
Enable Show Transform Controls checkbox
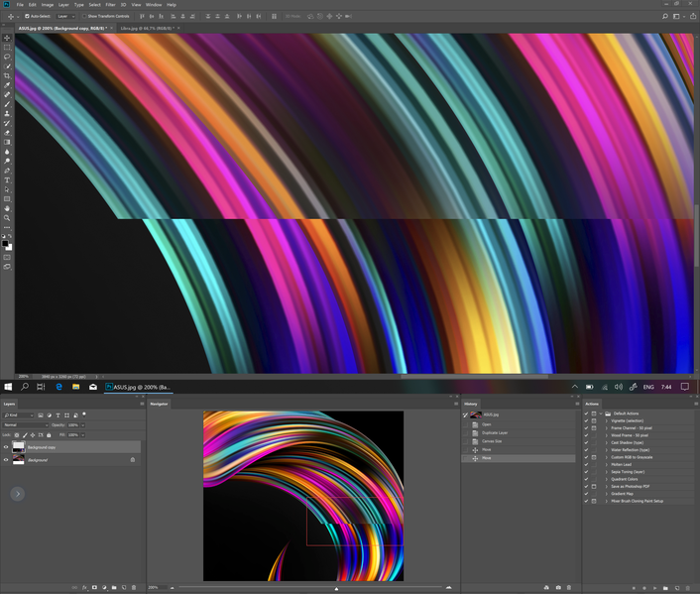coord(83,17)
